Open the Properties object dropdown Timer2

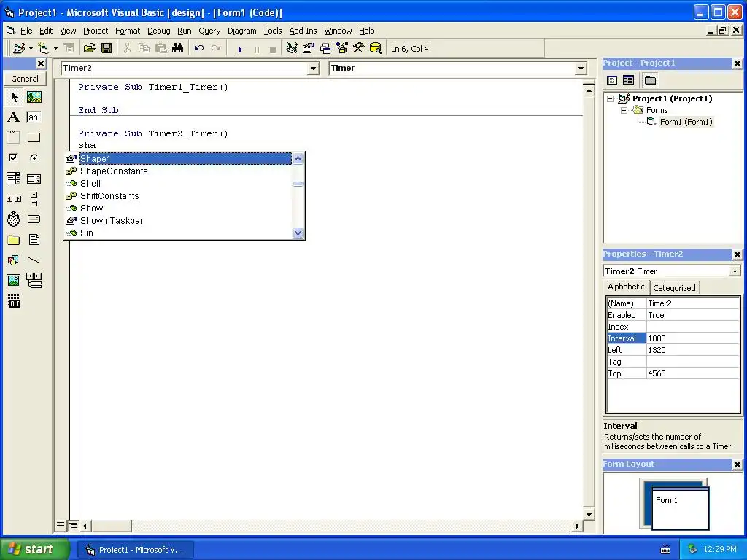735,271
